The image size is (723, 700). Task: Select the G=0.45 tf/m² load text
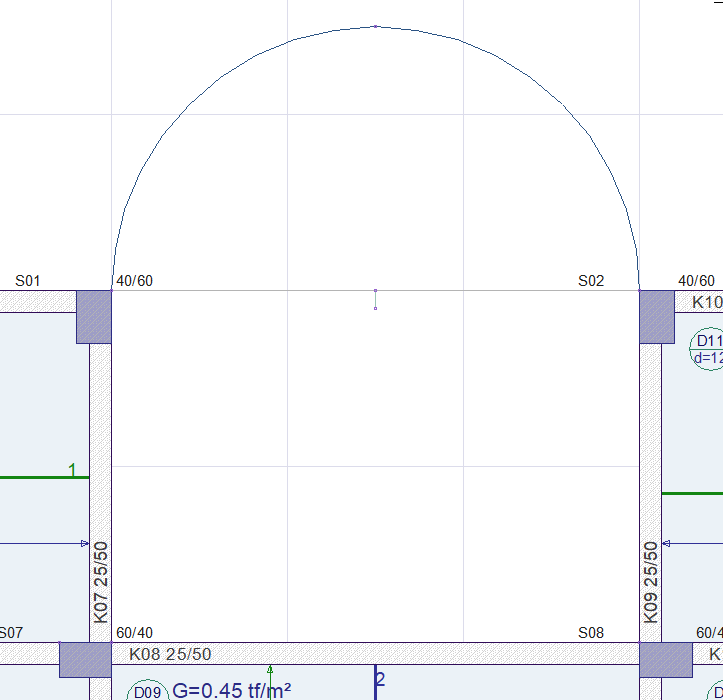click(x=231, y=690)
